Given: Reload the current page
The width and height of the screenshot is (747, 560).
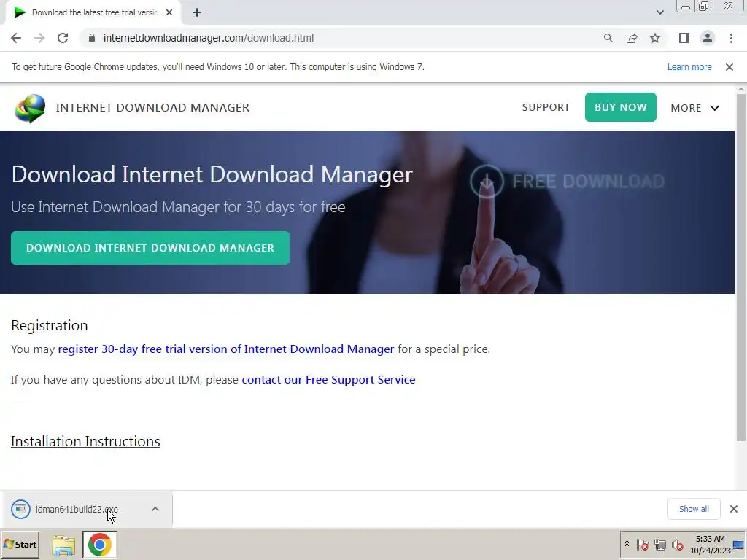Looking at the screenshot, I should pos(63,38).
